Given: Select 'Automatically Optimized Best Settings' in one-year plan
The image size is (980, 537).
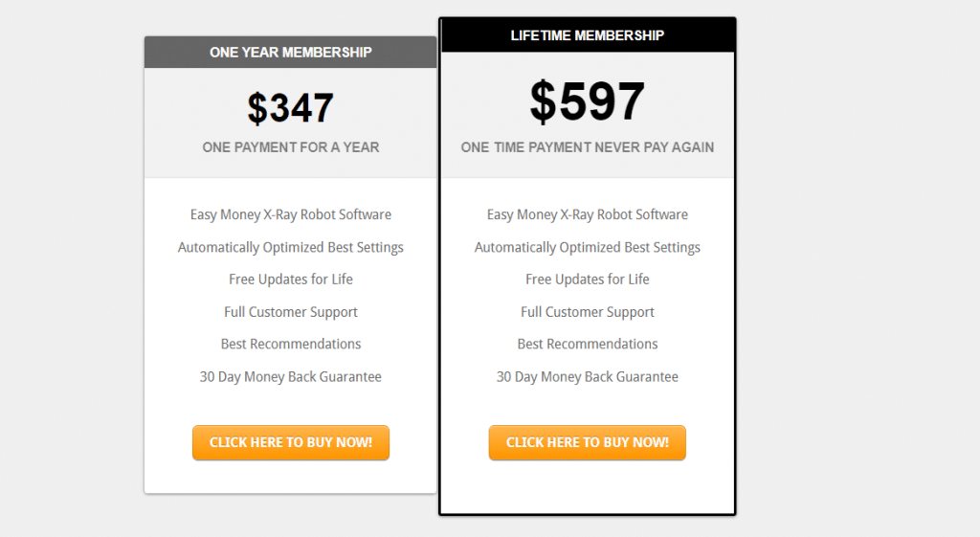Looking at the screenshot, I should (x=290, y=247).
